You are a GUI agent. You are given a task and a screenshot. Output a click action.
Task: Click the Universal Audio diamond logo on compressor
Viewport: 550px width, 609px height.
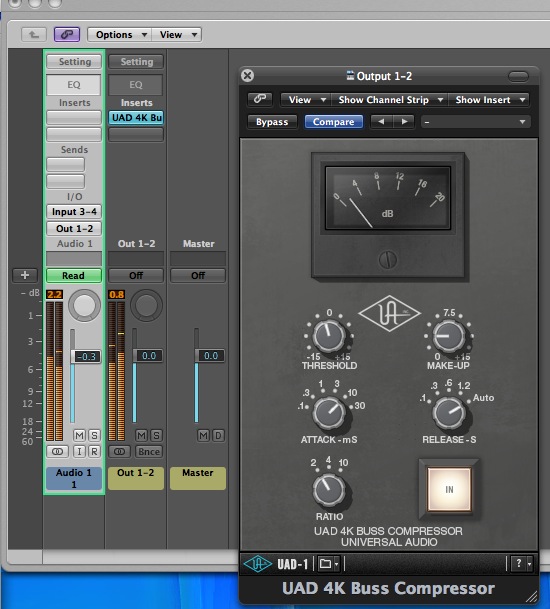(390, 314)
